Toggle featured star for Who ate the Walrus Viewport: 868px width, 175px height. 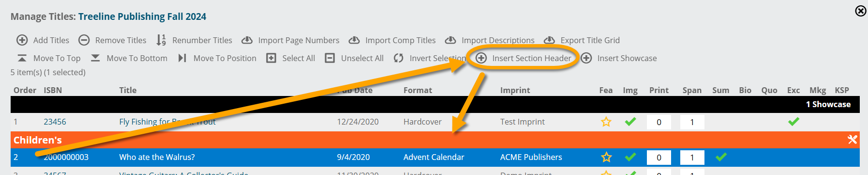point(606,157)
